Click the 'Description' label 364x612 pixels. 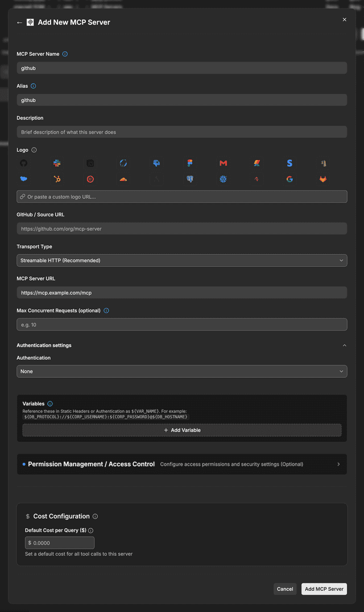(x=30, y=118)
